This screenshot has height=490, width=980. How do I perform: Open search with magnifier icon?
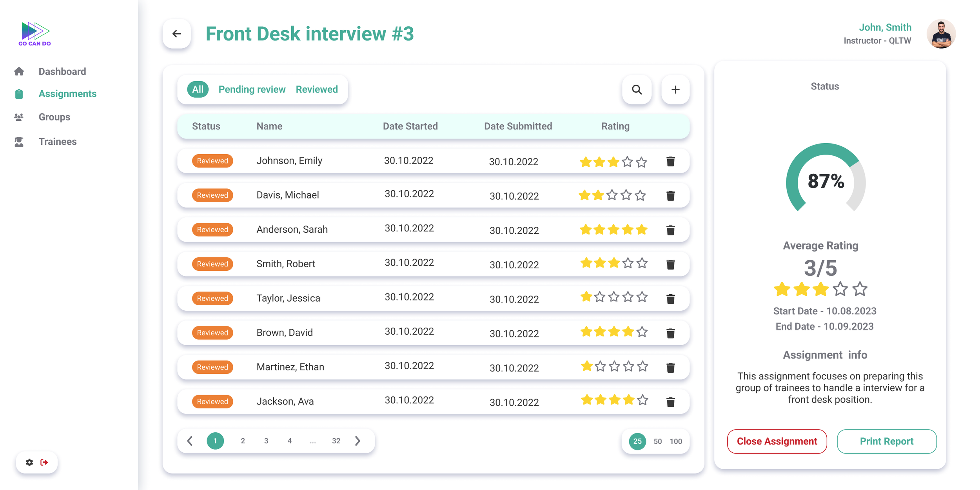click(637, 90)
